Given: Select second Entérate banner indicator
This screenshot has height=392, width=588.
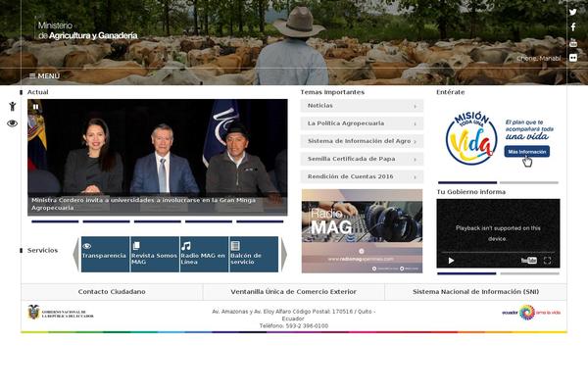Looking at the screenshot, I should point(529,182).
